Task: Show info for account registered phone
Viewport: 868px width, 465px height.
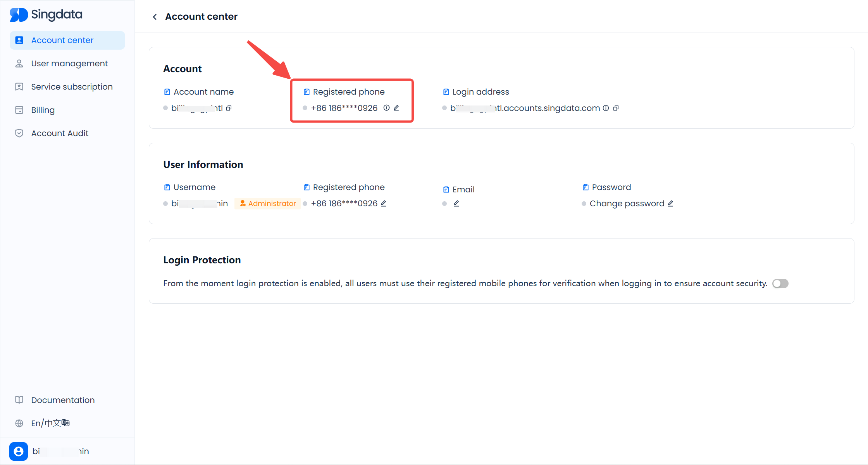Action: point(386,108)
